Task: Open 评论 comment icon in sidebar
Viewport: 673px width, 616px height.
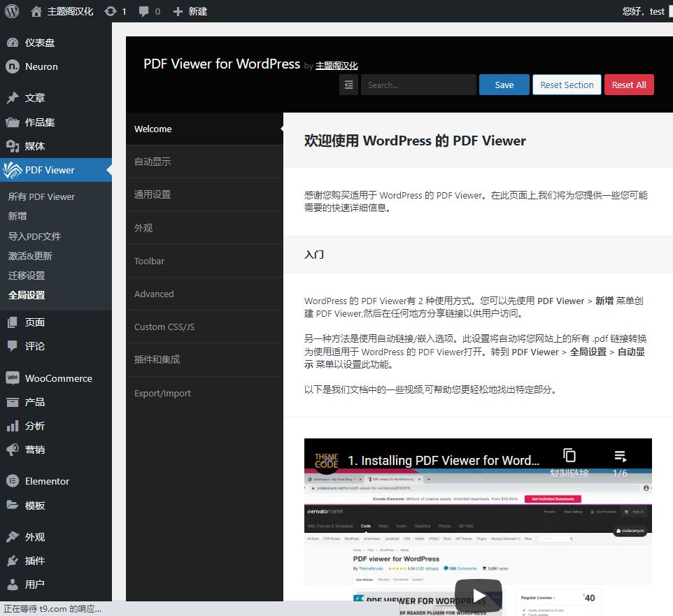Action: tap(13, 345)
